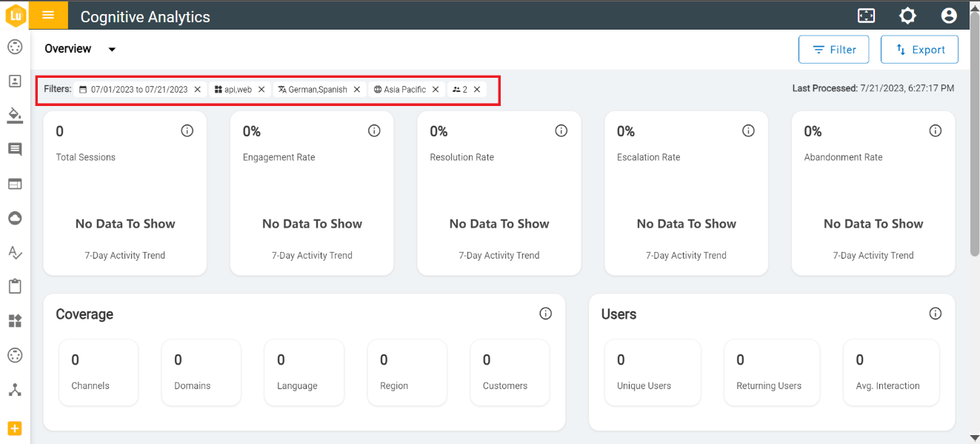Open the chat message sidebar icon
980x444 pixels.
pyautogui.click(x=15, y=150)
